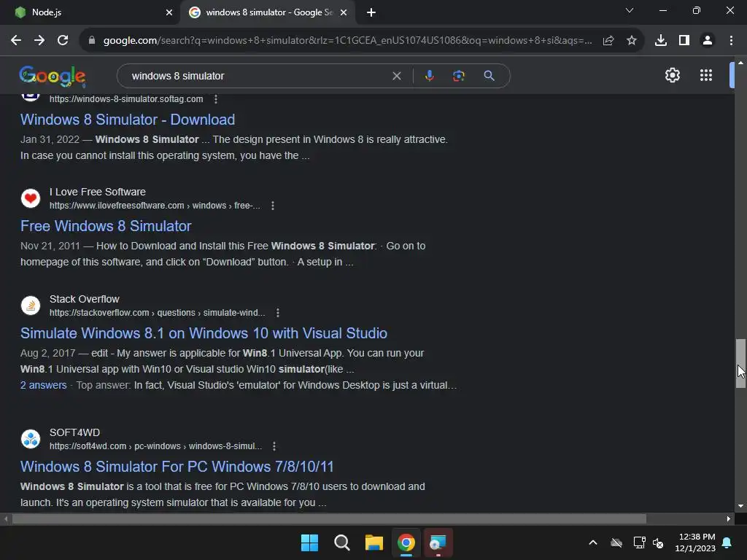Open Simulate Windows 8.1 on Windows 10 link
The image size is (747, 560).
pyautogui.click(x=204, y=333)
